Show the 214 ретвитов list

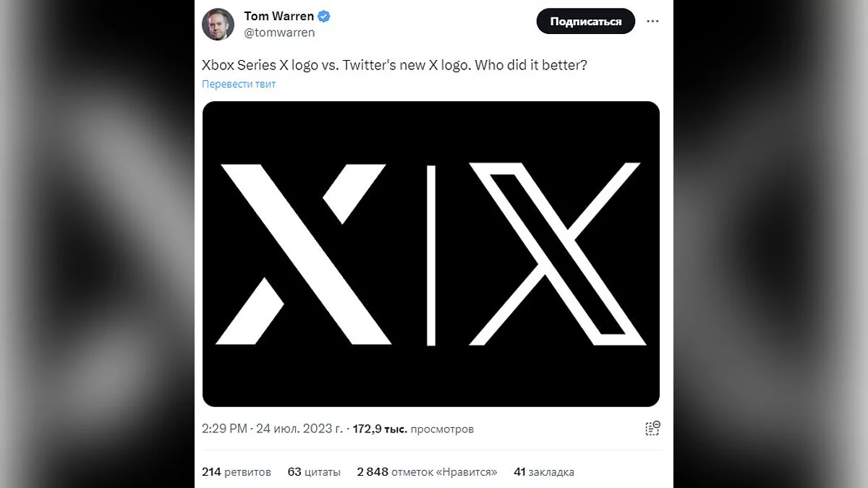tap(237, 472)
